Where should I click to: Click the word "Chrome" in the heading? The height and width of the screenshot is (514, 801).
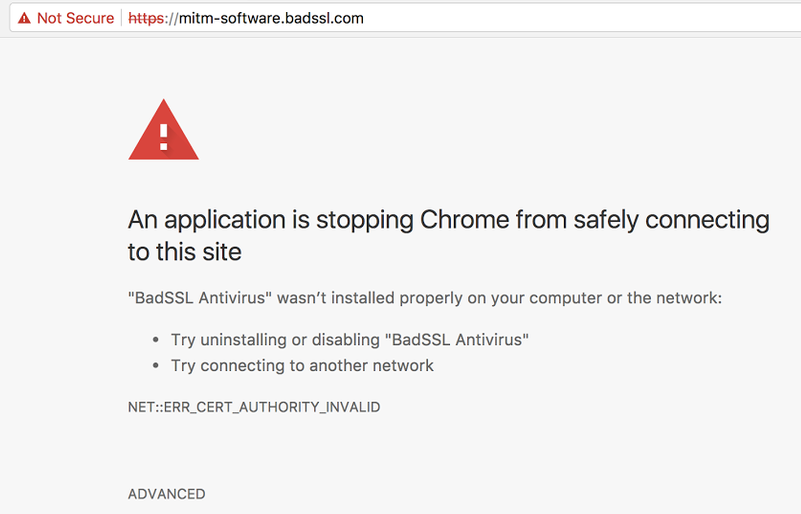(466, 220)
